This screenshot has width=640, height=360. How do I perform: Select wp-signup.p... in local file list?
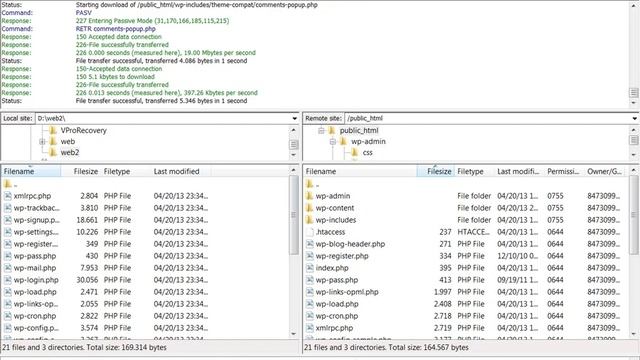pos(37,220)
